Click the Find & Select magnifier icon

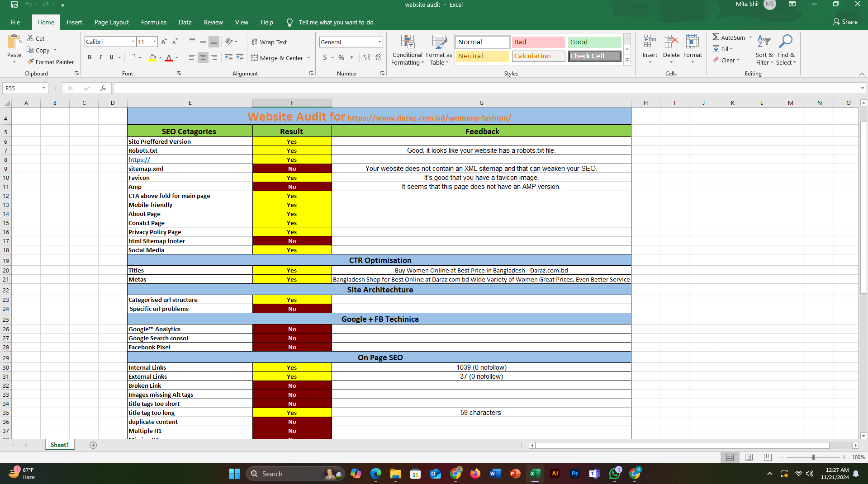(x=785, y=42)
